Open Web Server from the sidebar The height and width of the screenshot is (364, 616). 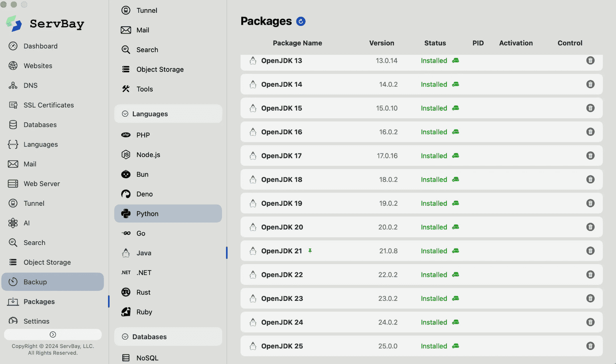point(42,184)
